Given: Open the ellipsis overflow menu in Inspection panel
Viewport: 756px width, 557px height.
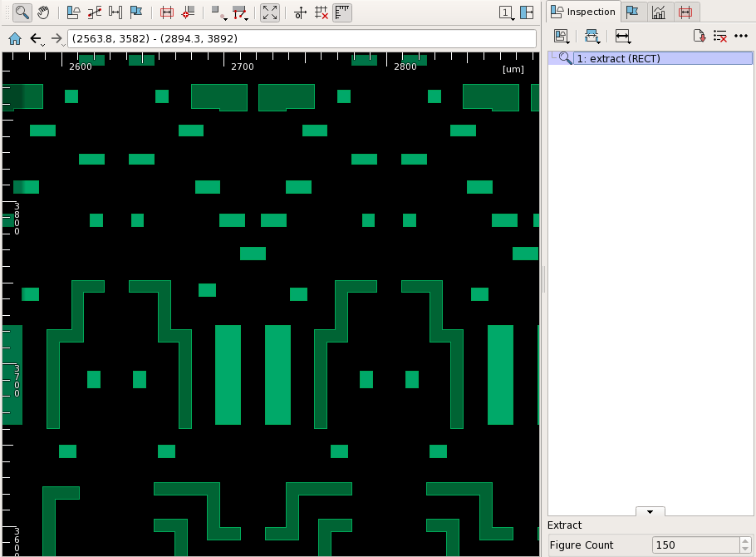Looking at the screenshot, I should [x=741, y=37].
